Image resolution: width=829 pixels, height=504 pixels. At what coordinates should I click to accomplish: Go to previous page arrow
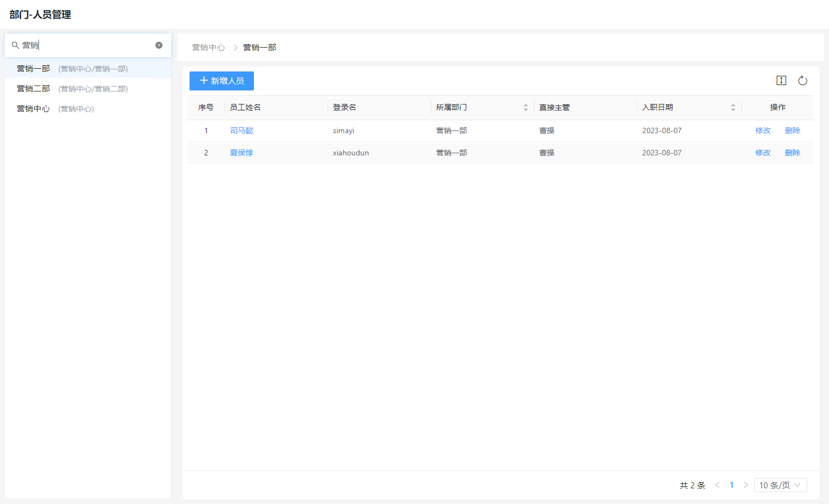(717, 485)
